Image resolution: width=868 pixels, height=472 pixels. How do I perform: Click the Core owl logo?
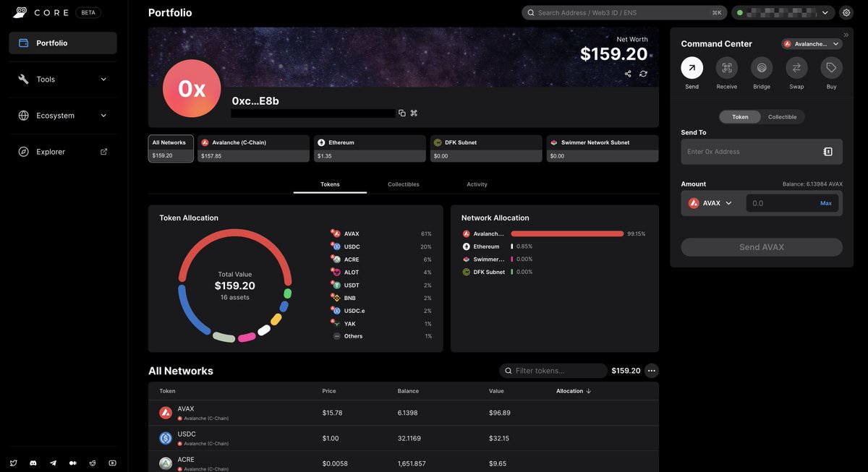click(20, 12)
